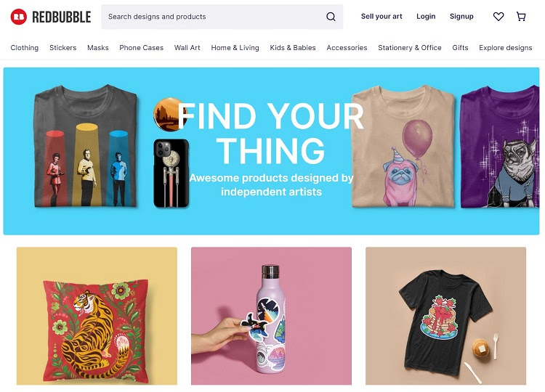Click the Star Trek phone case image
545x392 pixels.
pos(171,173)
